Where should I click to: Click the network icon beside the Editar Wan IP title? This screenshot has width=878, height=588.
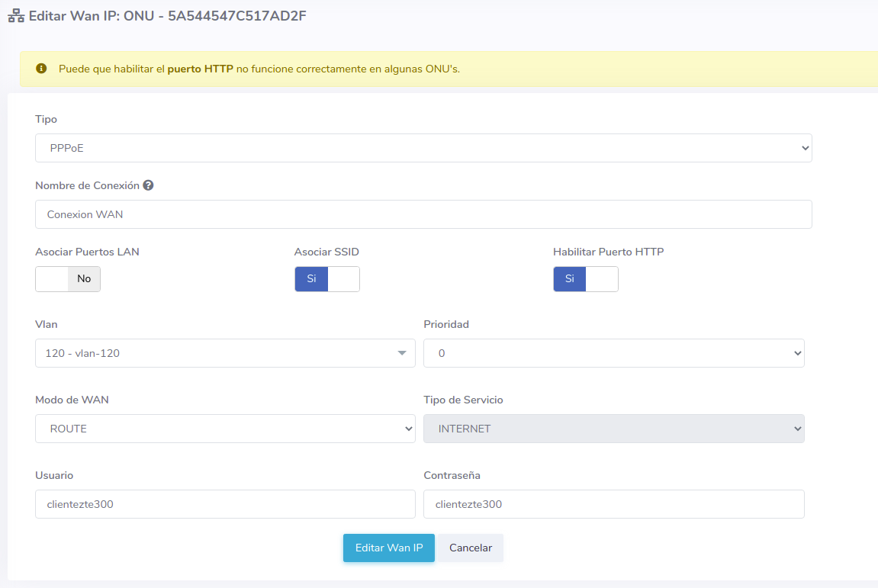[16, 16]
